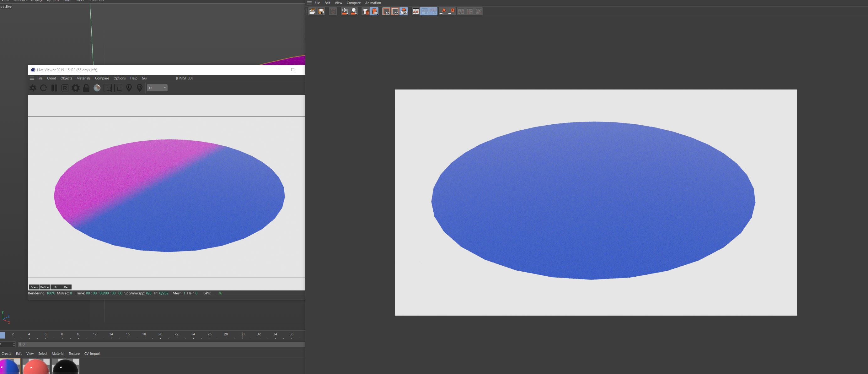
Task: Click the Save image as icon
Action: tap(321, 12)
